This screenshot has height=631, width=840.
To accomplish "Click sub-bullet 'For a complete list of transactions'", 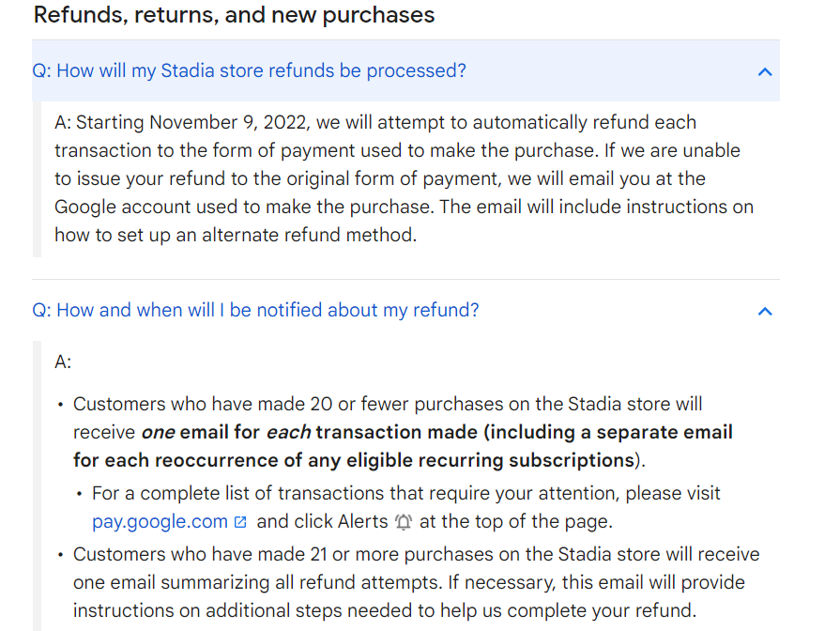I will [x=405, y=493].
